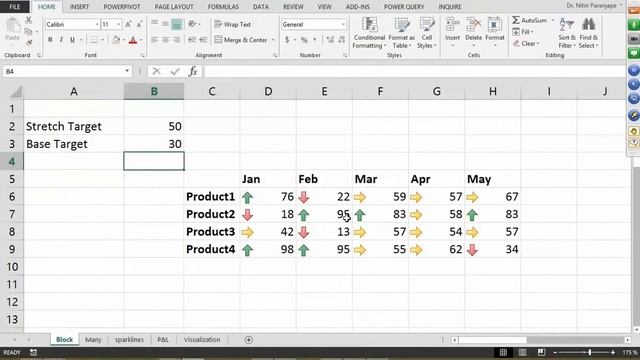
Task: Click the formula bar Cancel X icon
Action: 156,71
